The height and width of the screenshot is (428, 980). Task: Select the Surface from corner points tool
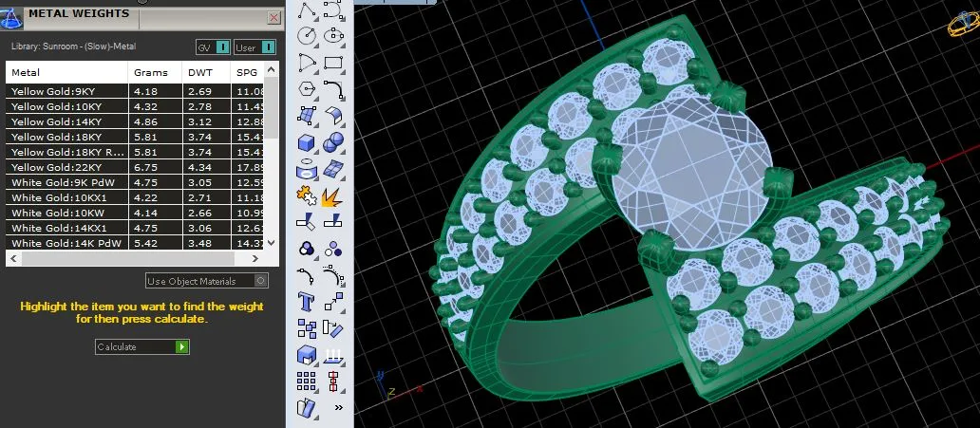point(307,116)
